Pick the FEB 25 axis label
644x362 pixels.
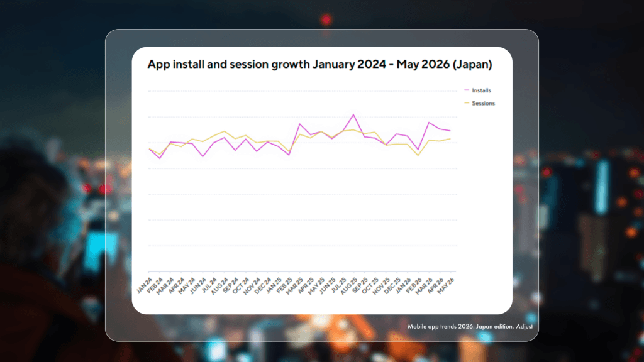coord(284,285)
